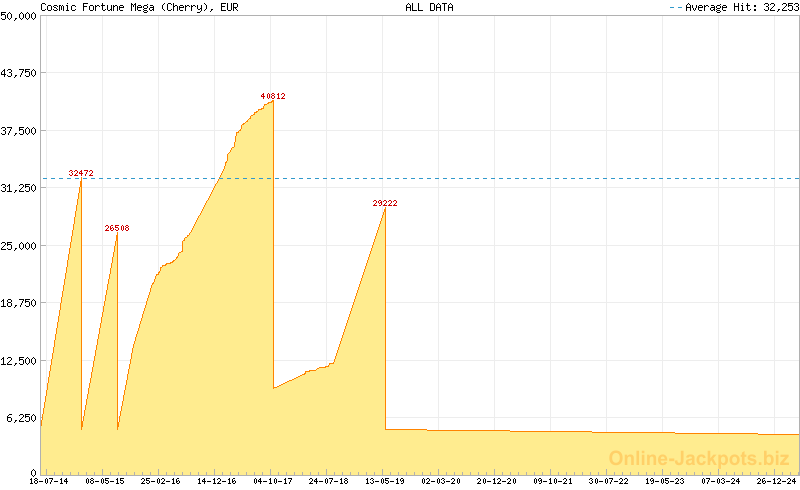The image size is (800, 490).
Task: Click the 08-05-15 date on x-axis
Action: (x=105, y=481)
